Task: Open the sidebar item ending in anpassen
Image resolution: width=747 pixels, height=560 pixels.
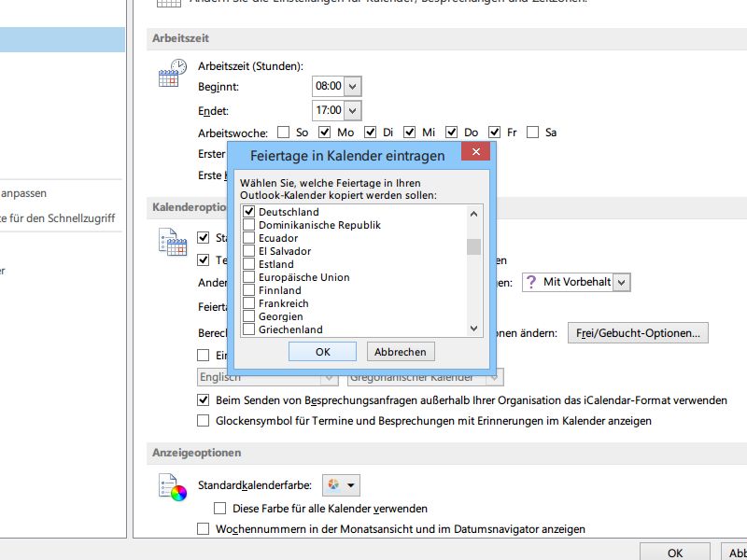Action: pyautogui.click(x=23, y=193)
